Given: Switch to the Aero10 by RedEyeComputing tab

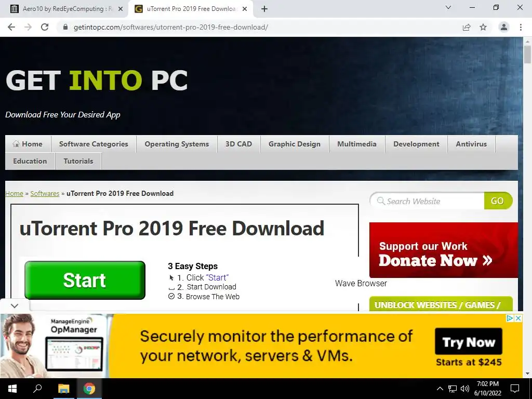Looking at the screenshot, I should tap(66, 9).
